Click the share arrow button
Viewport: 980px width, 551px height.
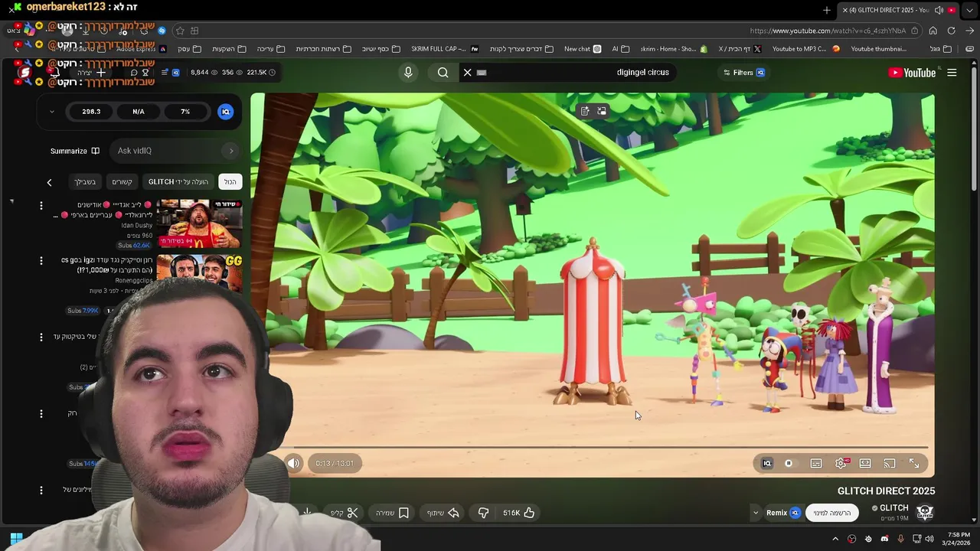[443, 513]
